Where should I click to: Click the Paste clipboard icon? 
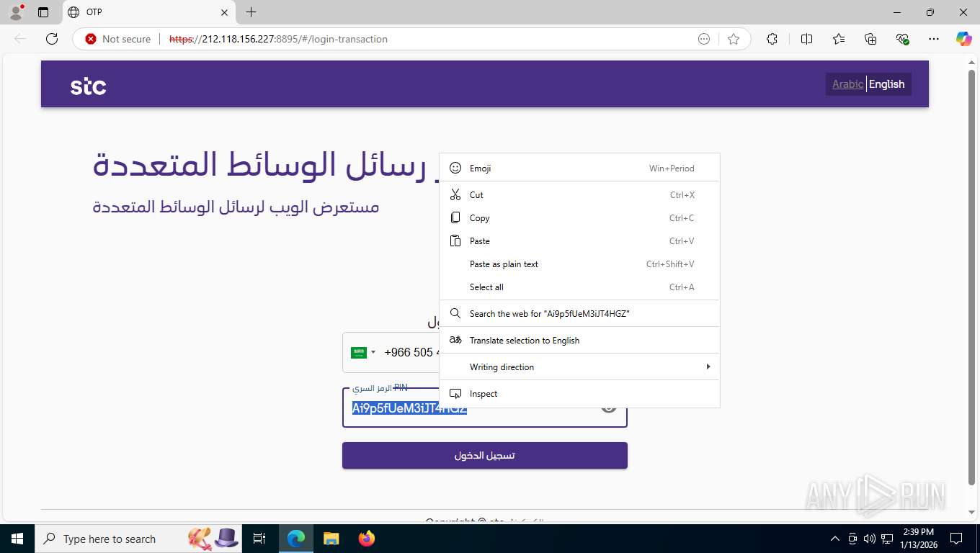(455, 240)
